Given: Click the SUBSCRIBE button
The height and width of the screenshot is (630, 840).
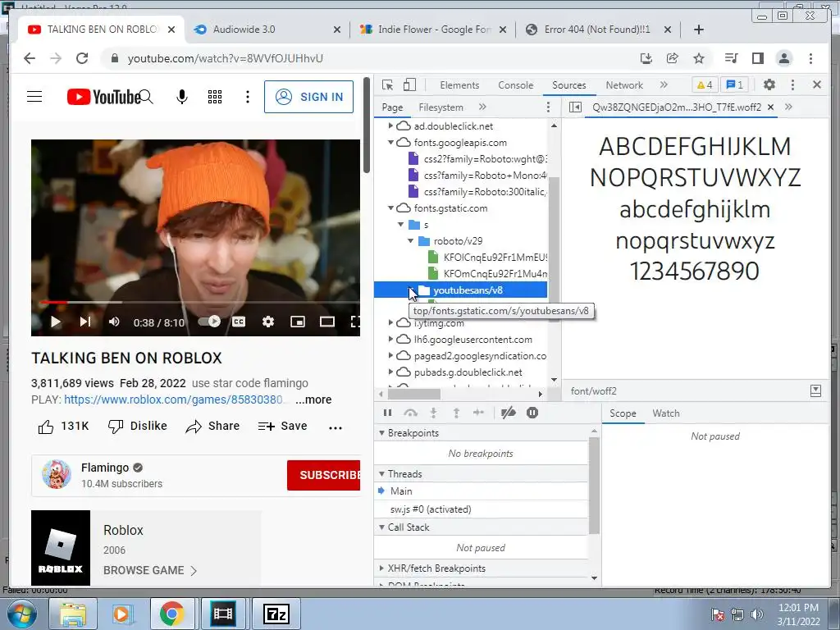Looking at the screenshot, I should click(x=323, y=475).
